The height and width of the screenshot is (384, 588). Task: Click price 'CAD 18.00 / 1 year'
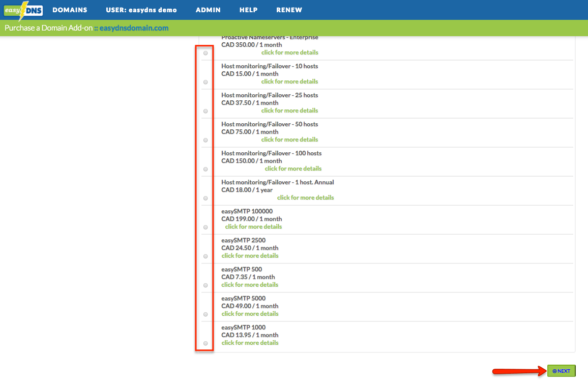(x=247, y=190)
